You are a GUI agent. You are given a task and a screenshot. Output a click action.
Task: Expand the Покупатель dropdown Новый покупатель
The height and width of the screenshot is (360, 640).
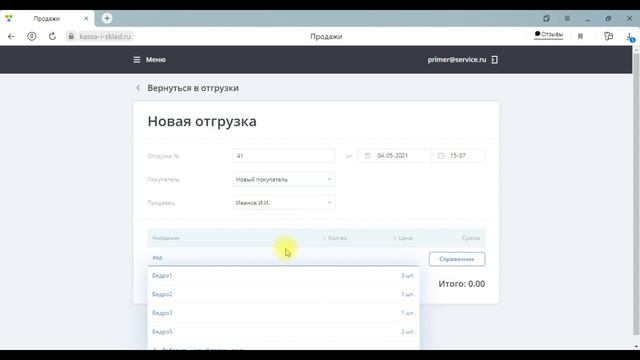pyautogui.click(x=284, y=179)
